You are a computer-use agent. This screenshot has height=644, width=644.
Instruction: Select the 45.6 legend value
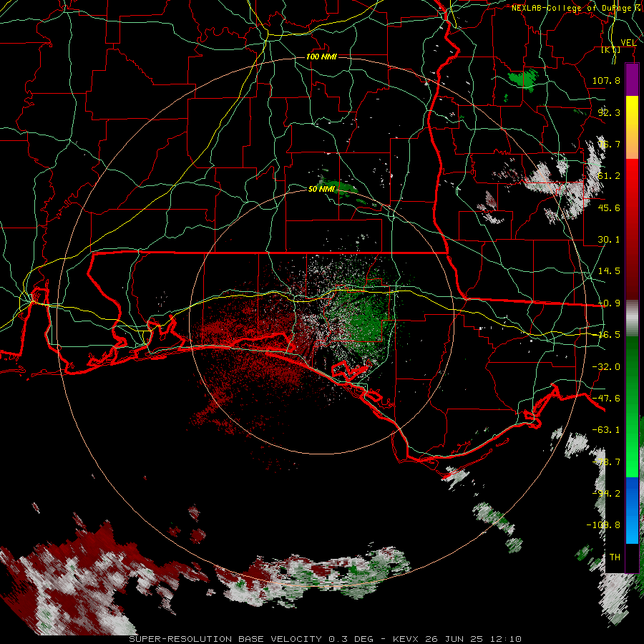point(609,208)
